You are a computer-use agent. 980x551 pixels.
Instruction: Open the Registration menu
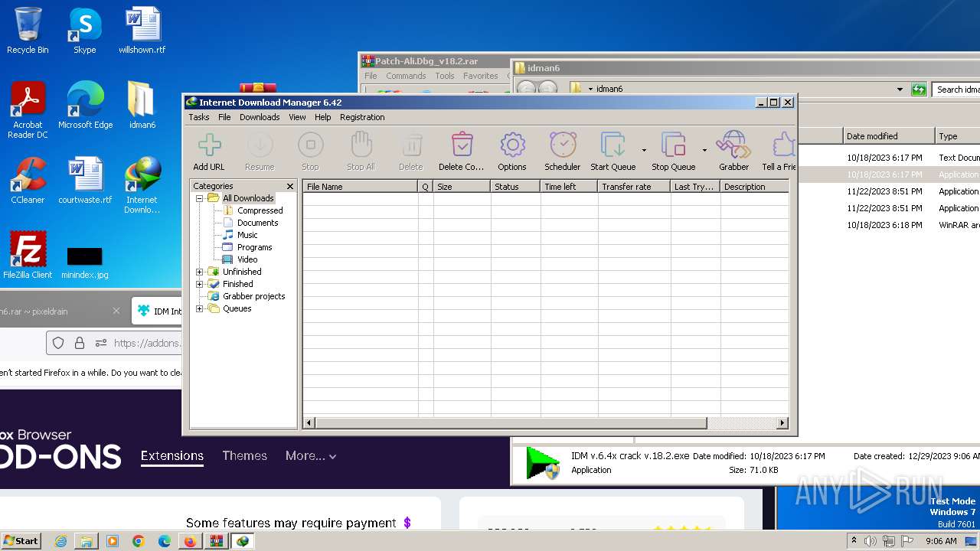(x=362, y=117)
